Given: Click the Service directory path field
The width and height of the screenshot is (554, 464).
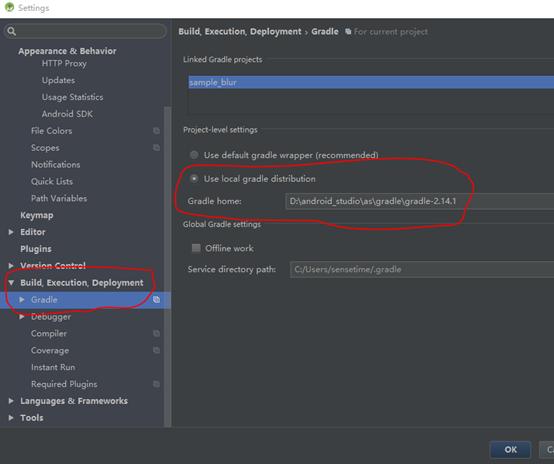Looking at the screenshot, I should tap(422, 269).
